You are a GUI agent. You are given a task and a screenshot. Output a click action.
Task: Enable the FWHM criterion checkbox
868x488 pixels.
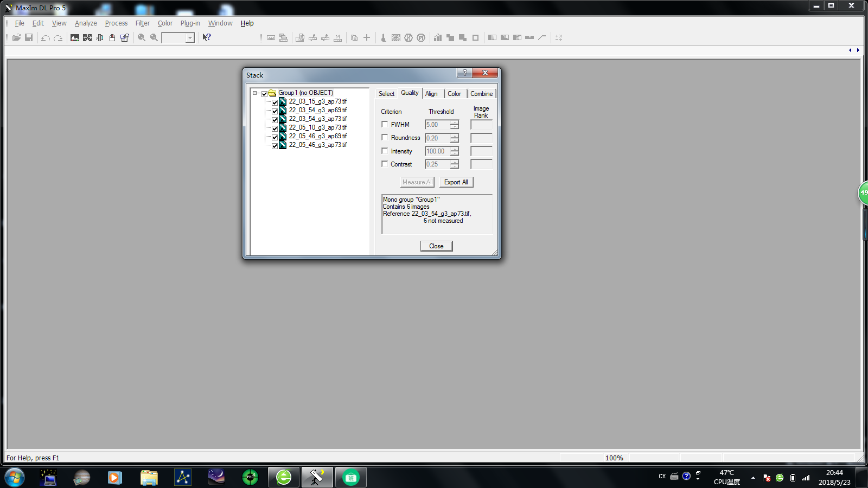[385, 124]
